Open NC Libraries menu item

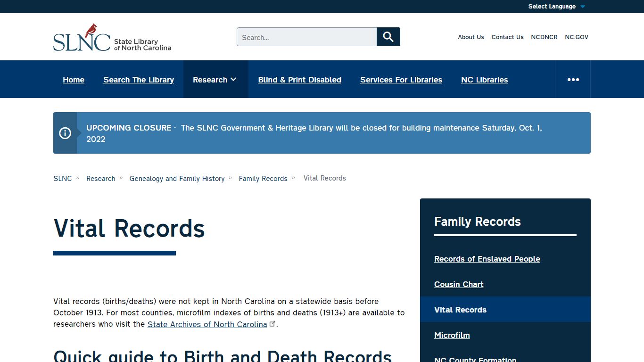(x=485, y=80)
